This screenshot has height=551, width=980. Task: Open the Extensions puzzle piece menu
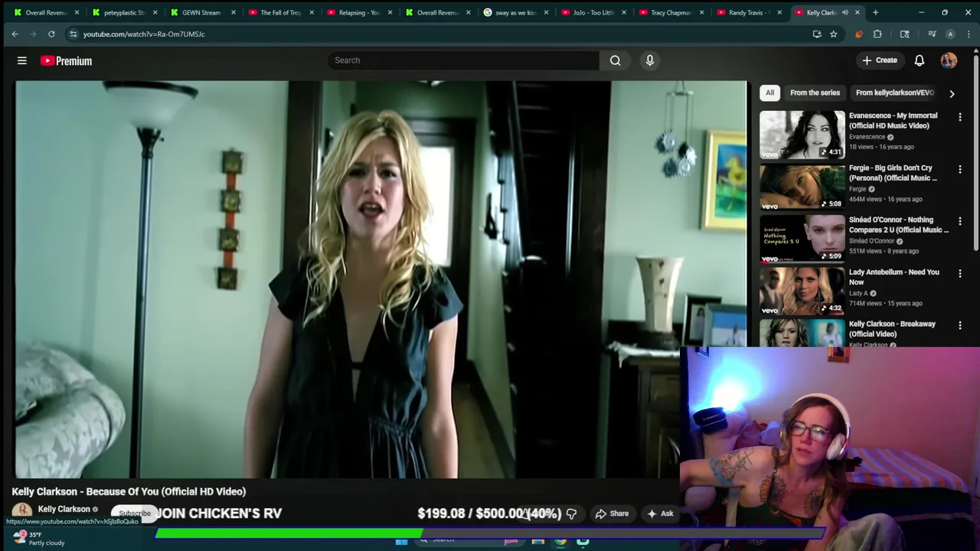tap(877, 34)
